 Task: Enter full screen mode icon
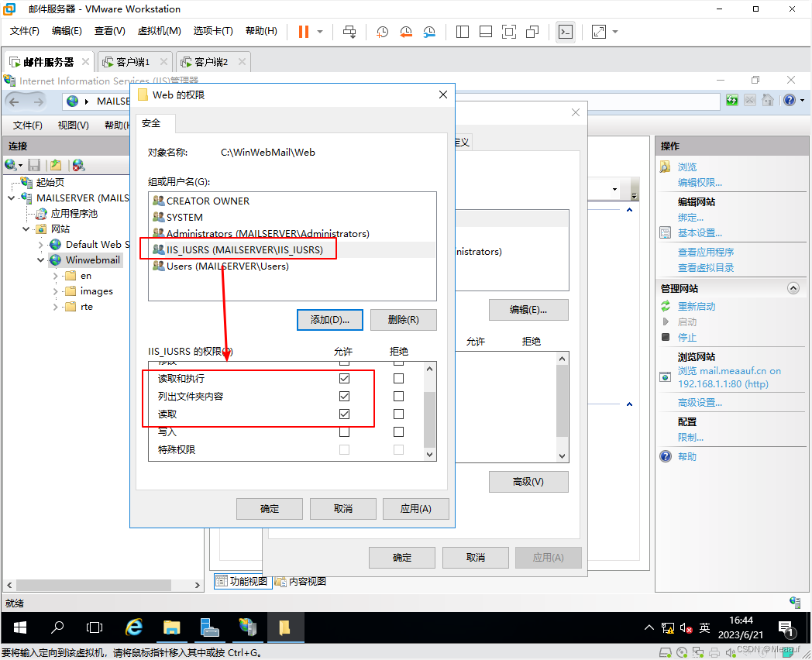[x=509, y=32]
